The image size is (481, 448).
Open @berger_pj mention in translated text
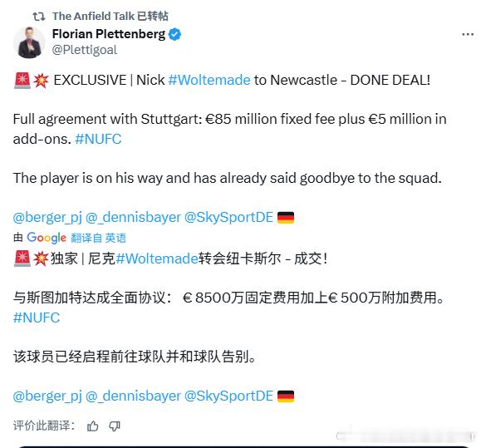(47, 396)
